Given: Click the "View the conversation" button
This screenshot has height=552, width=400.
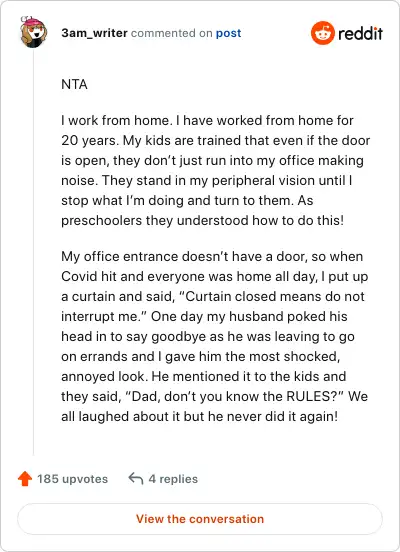Looking at the screenshot, I should tap(200, 519).
